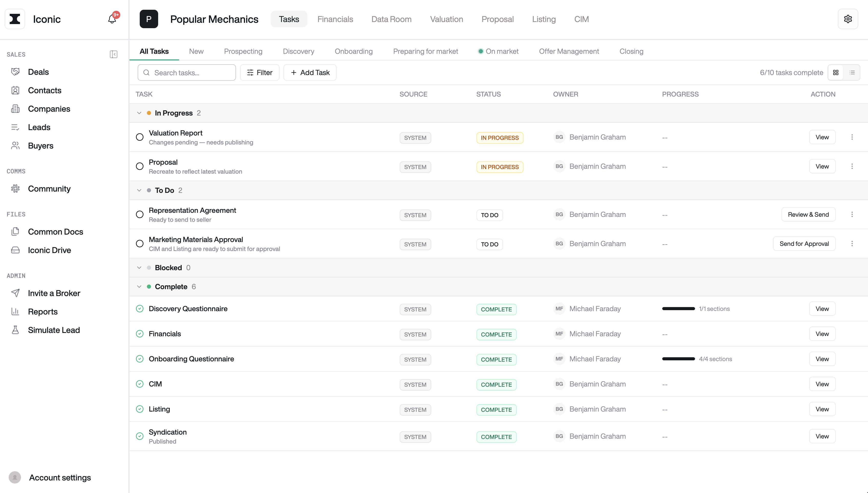Mark Proposal task as complete
868x493 pixels.
click(x=140, y=166)
